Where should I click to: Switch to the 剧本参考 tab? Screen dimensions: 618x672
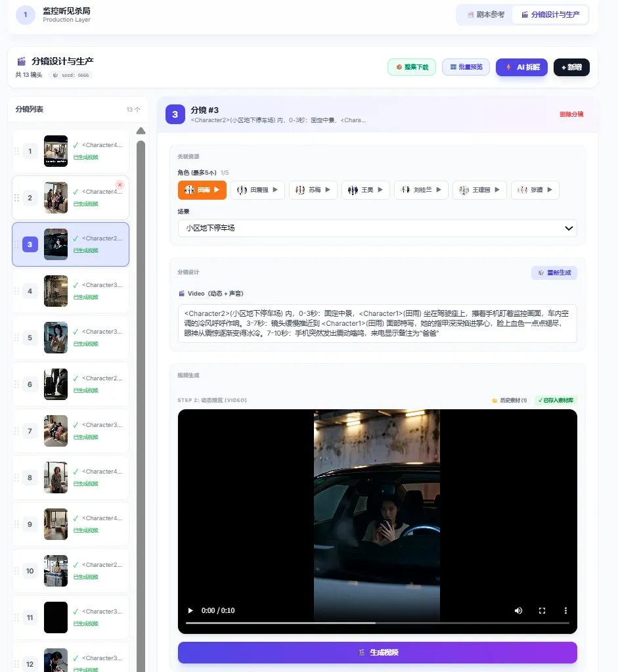[x=486, y=14]
